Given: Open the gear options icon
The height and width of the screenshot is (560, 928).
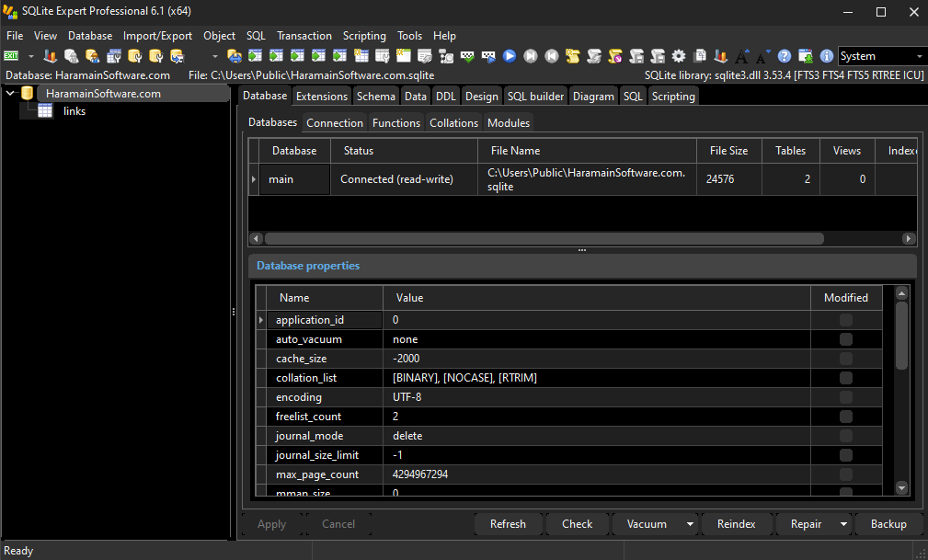Looking at the screenshot, I should (x=679, y=56).
